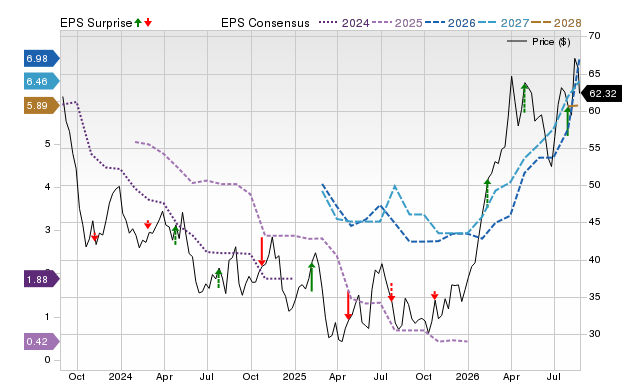This screenshot has height=382, width=640.
Task: Click the long red arrow after Apr 2025
Action: click(x=348, y=305)
